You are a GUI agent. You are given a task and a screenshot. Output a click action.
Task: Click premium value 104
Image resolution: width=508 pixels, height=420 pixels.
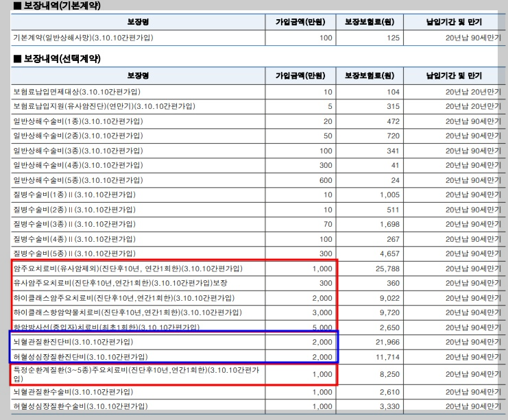pyautogui.click(x=393, y=92)
